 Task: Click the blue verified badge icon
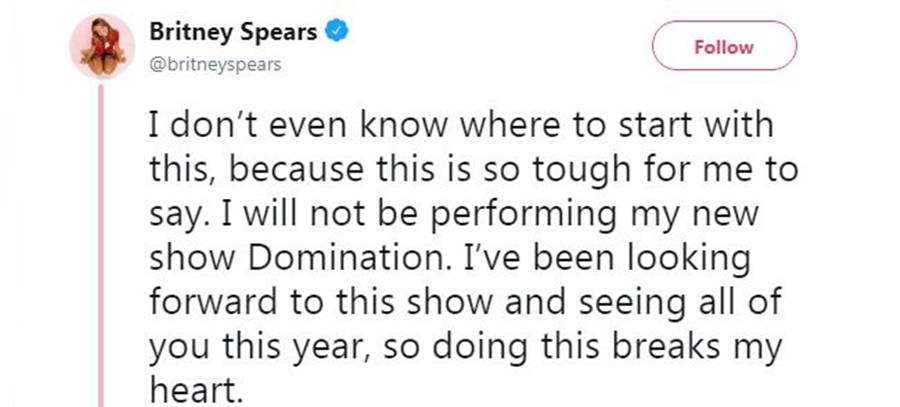click(337, 33)
